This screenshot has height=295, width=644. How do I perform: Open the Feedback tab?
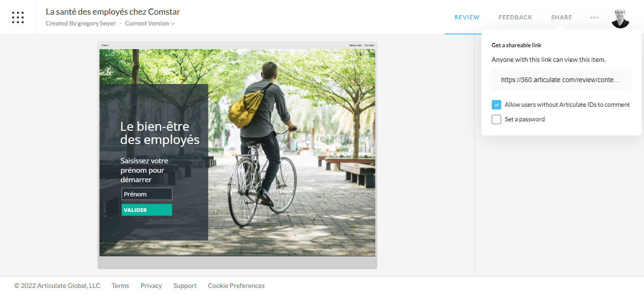click(515, 17)
